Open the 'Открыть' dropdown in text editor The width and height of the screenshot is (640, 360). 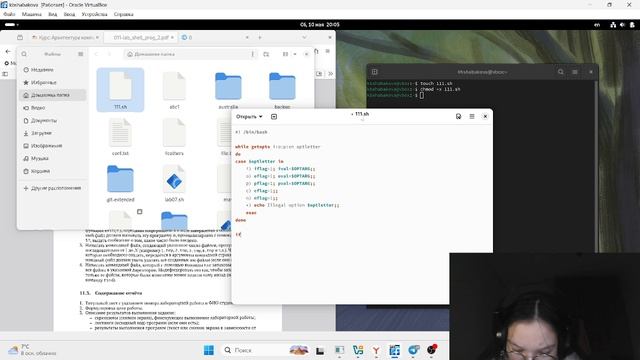(x=249, y=117)
